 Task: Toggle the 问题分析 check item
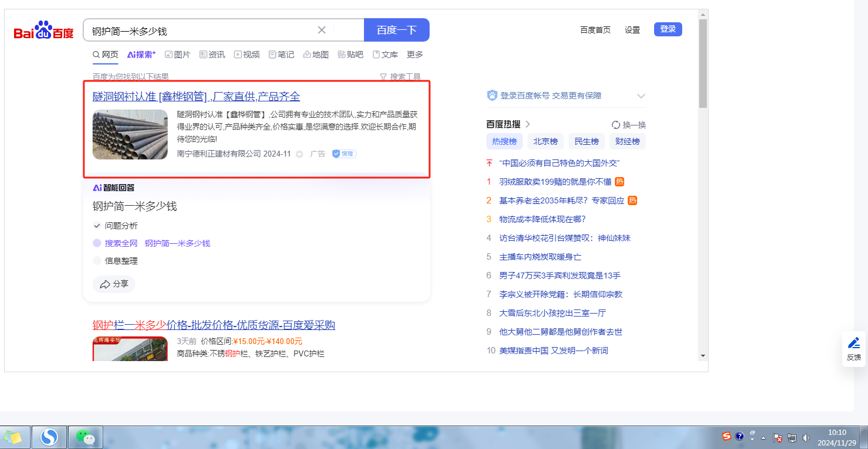tap(97, 226)
